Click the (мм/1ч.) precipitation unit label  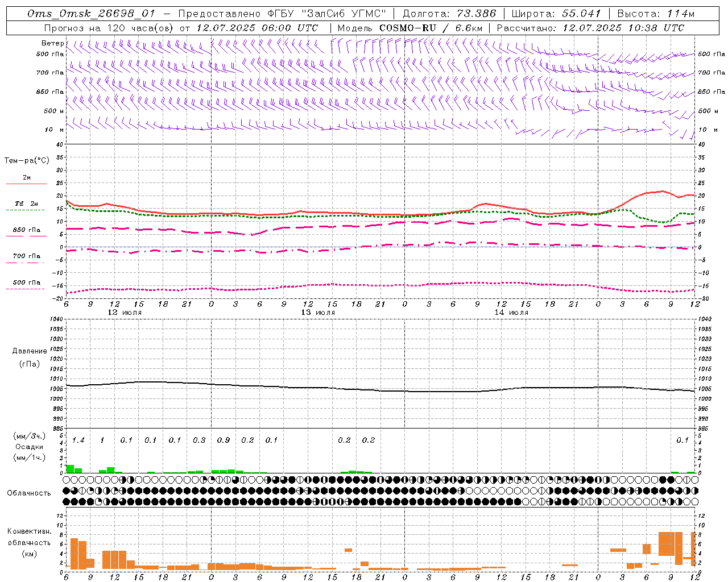(30, 458)
